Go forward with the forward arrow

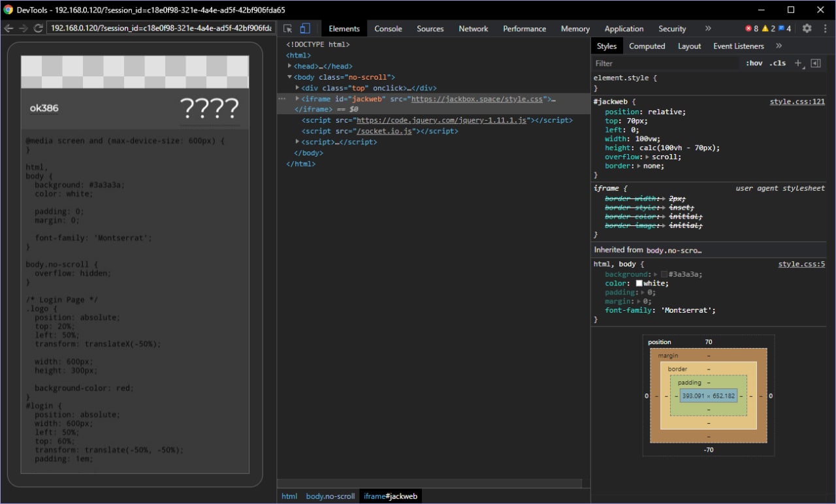[x=24, y=28]
